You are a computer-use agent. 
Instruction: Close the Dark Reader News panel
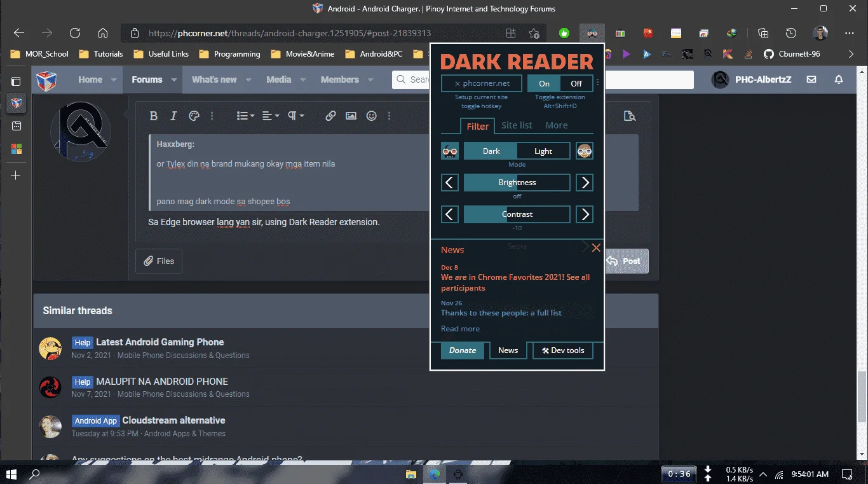[x=596, y=247]
